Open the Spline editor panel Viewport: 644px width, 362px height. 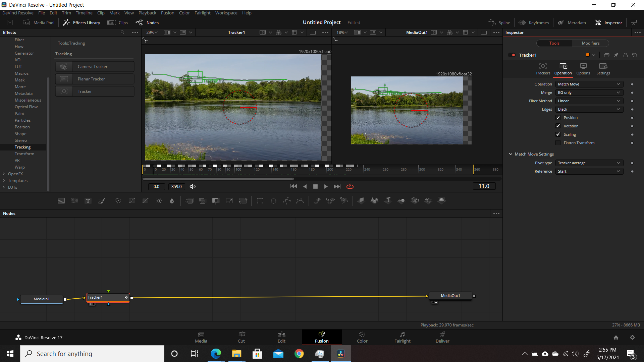point(499,22)
